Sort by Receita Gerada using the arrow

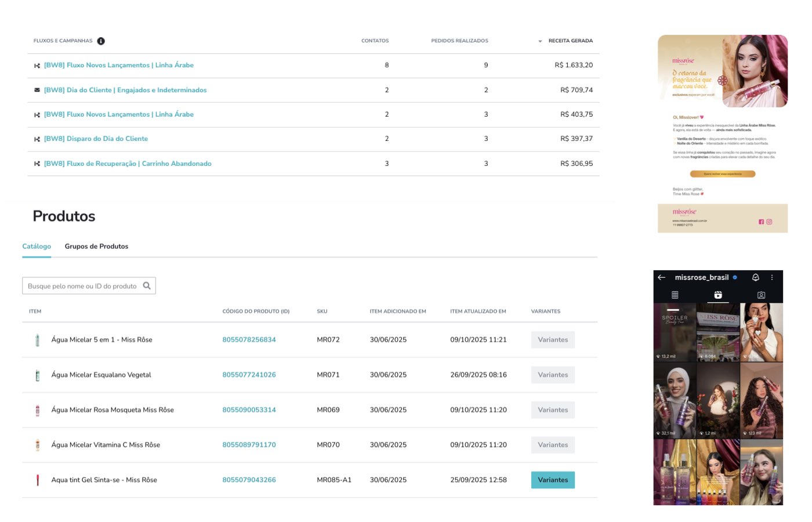click(540, 41)
